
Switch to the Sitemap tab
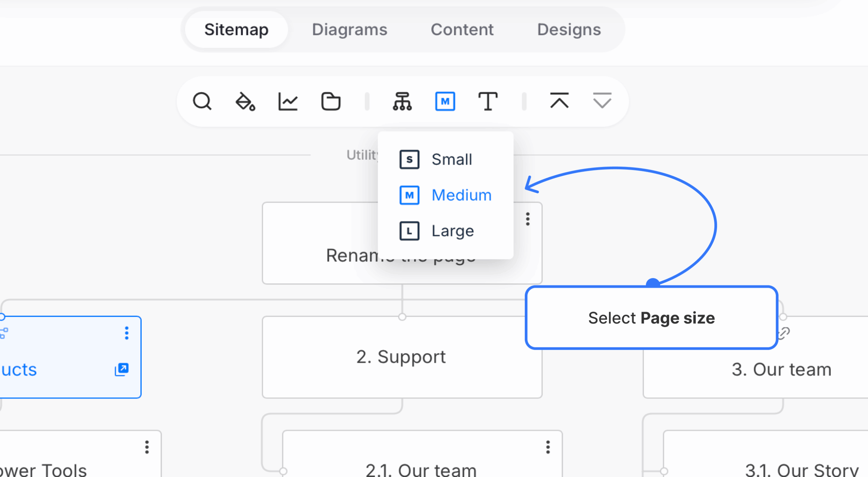pos(236,29)
